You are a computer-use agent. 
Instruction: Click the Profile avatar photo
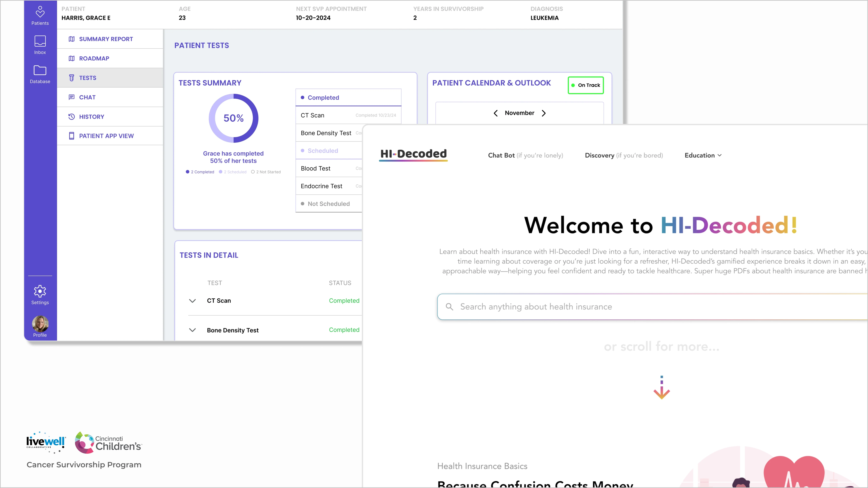(x=40, y=324)
